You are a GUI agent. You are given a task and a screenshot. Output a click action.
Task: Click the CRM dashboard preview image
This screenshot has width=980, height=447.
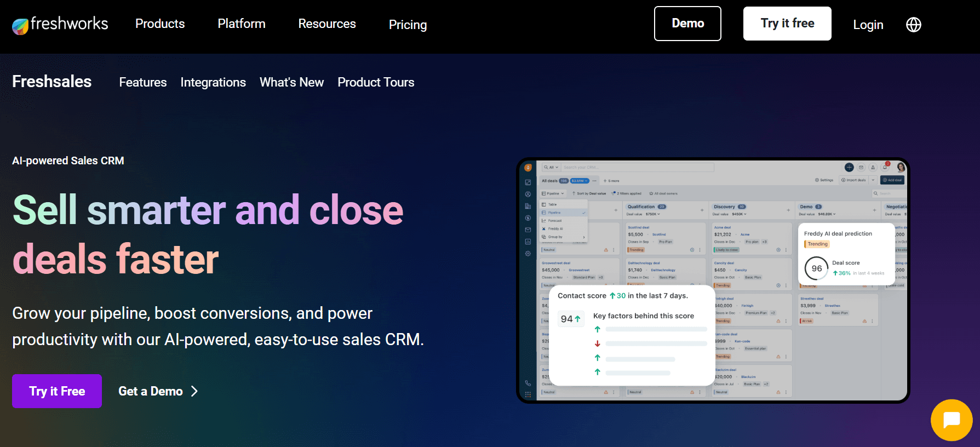(713, 280)
